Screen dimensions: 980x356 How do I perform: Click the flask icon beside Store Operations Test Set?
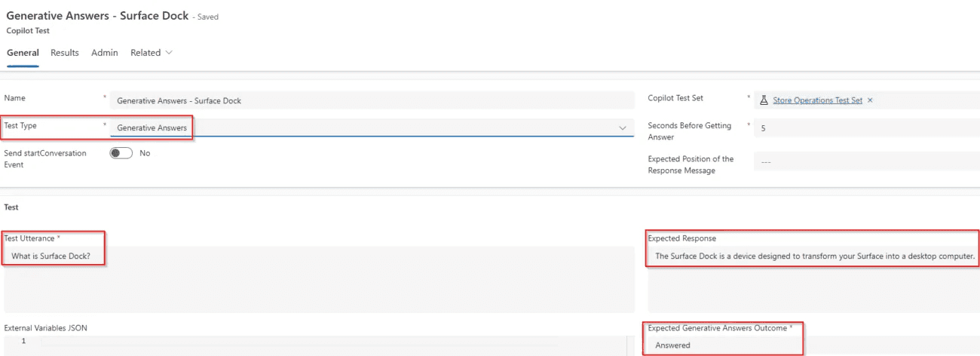(x=764, y=100)
